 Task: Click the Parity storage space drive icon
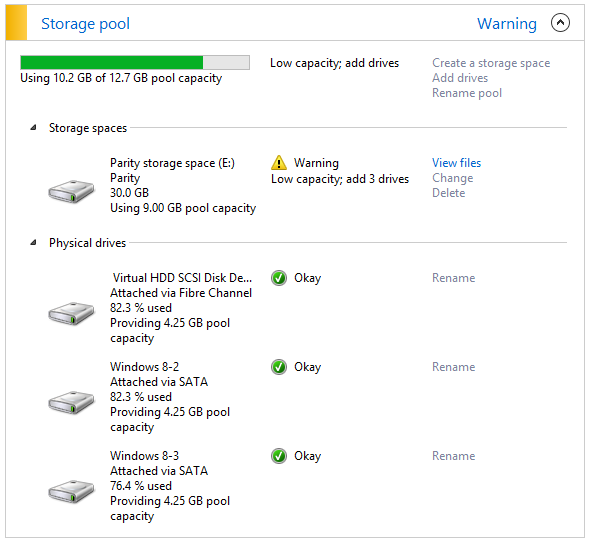[x=71, y=191]
